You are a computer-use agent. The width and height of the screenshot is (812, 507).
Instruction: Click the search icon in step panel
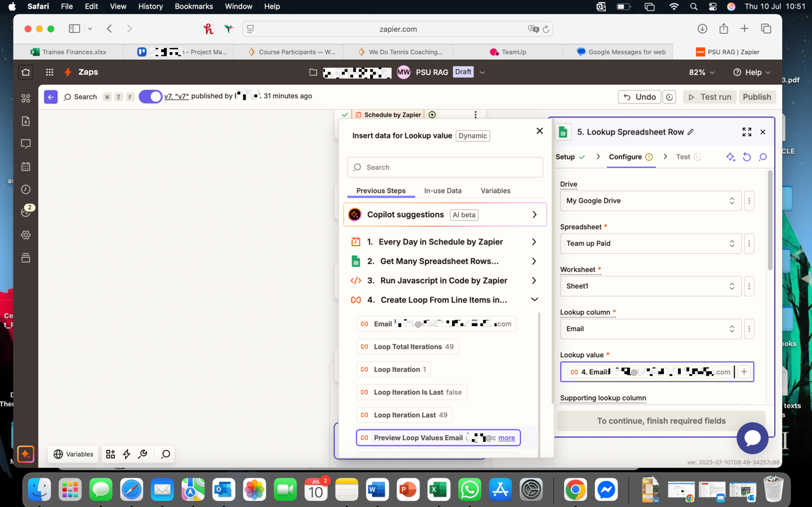(x=763, y=157)
